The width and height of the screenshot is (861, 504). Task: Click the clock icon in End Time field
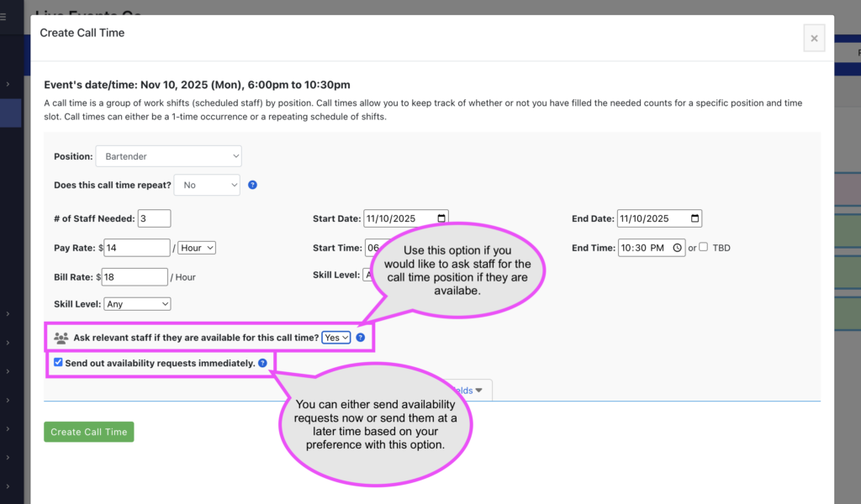pyautogui.click(x=678, y=247)
